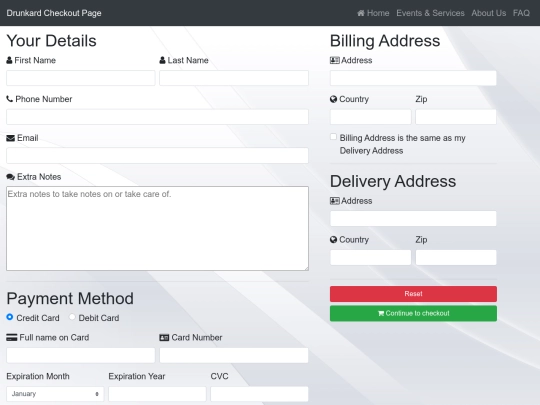
Task: Click the CVC label
Action: pyautogui.click(x=219, y=376)
